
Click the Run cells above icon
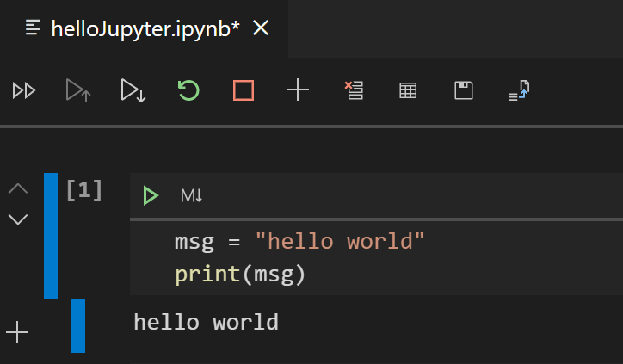tap(78, 90)
